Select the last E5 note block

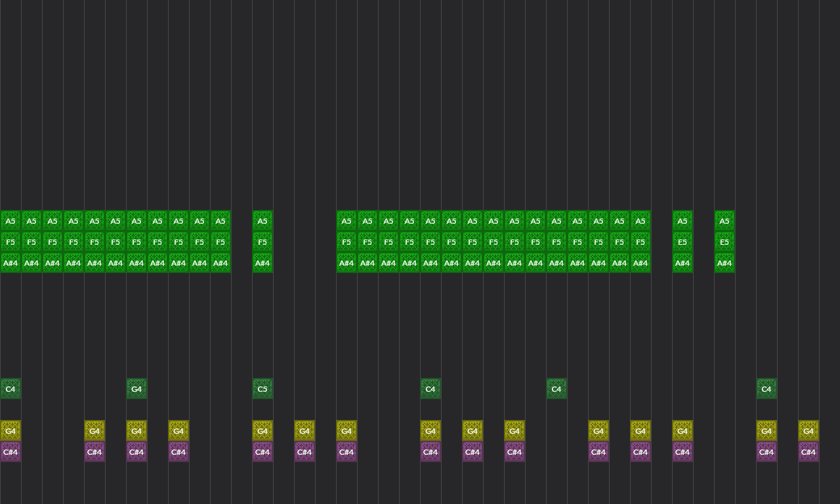[x=724, y=241]
